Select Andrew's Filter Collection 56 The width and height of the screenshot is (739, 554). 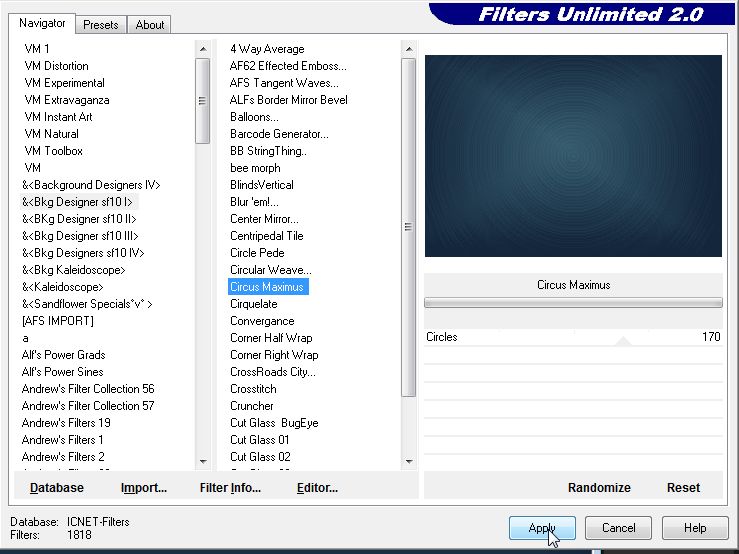(x=88, y=389)
